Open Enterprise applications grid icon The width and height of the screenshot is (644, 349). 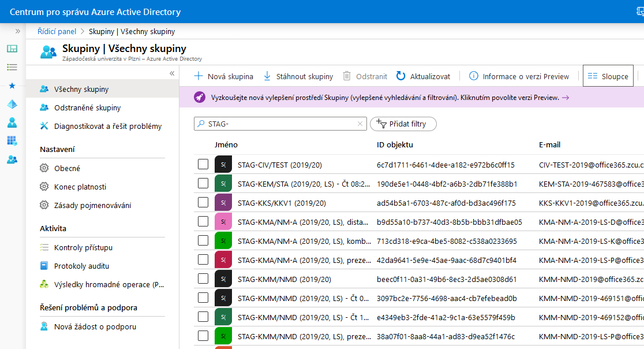(12, 141)
